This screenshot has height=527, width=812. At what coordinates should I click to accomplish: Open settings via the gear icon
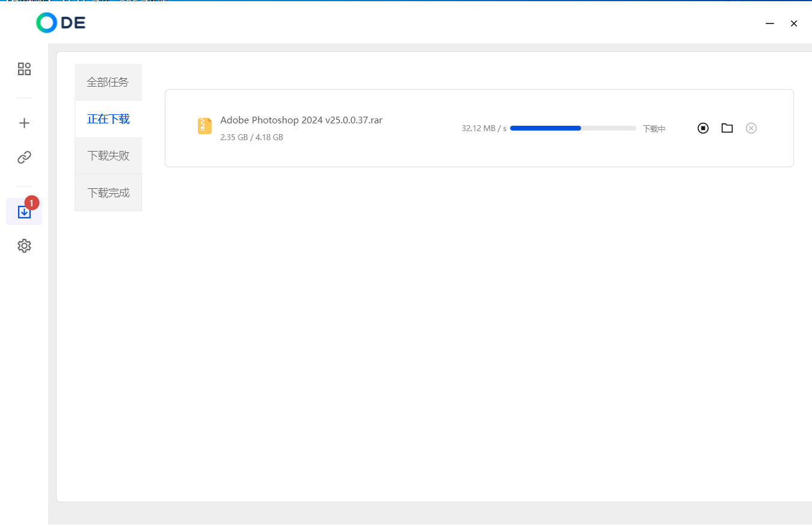[24, 246]
